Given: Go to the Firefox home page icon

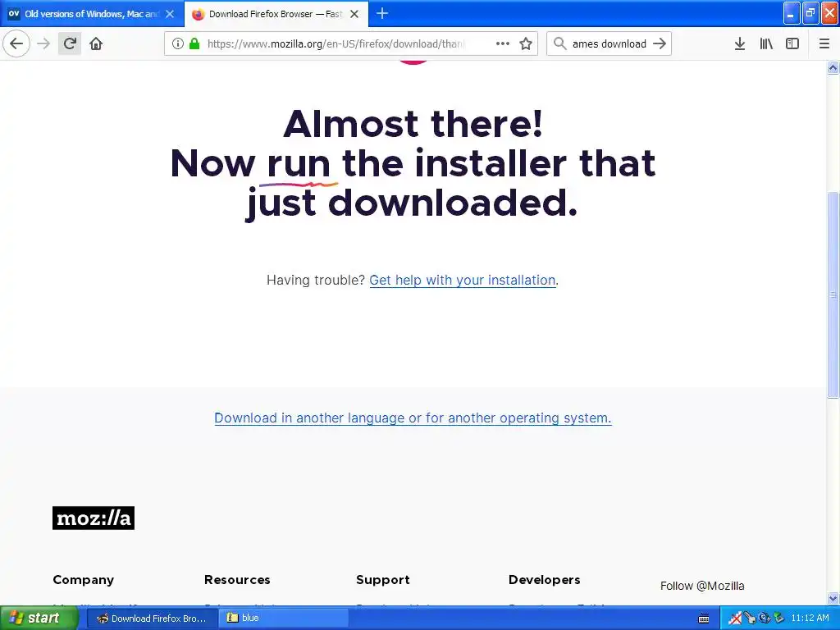Looking at the screenshot, I should (x=96, y=43).
